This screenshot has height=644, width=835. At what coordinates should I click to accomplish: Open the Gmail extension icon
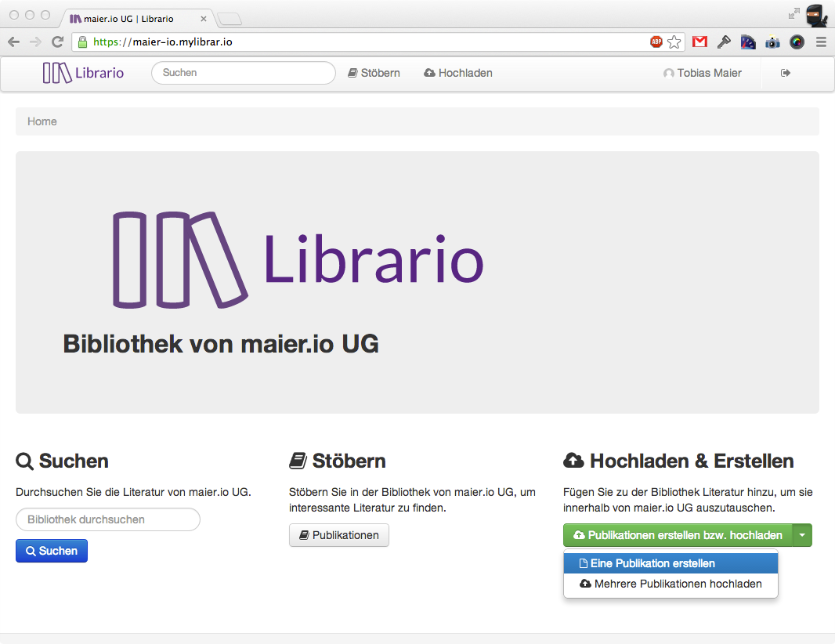click(x=699, y=42)
